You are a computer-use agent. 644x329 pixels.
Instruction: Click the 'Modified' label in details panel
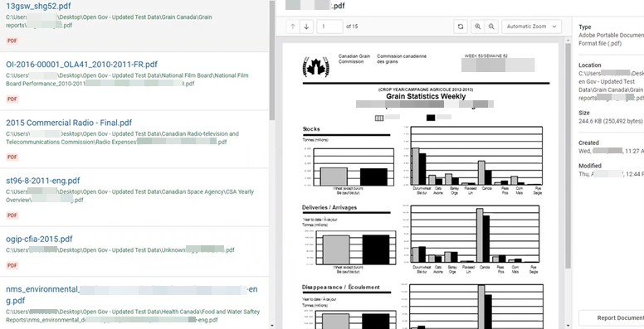click(x=590, y=166)
